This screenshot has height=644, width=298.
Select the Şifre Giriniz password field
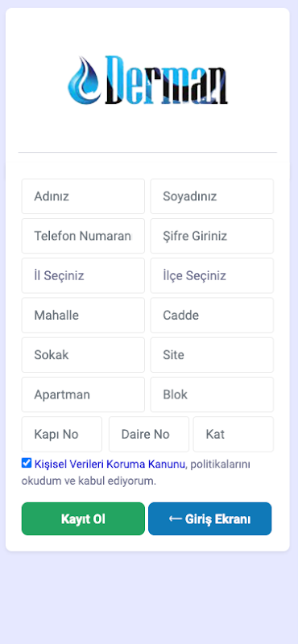pyautogui.click(x=212, y=236)
